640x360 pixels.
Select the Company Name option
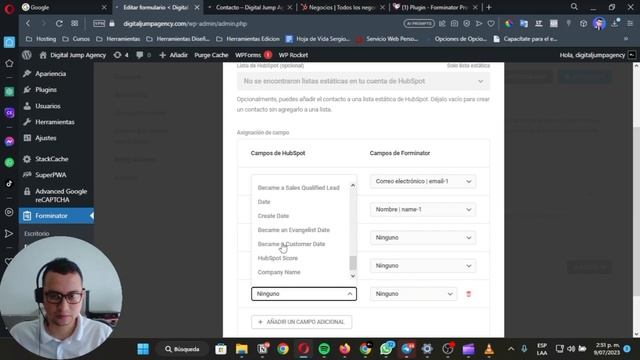[279, 272]
